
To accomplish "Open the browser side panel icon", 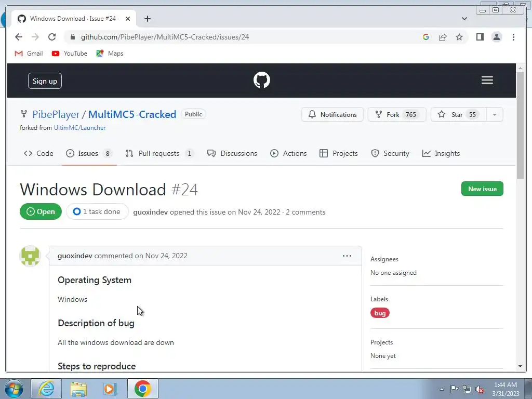I will 480,37.
